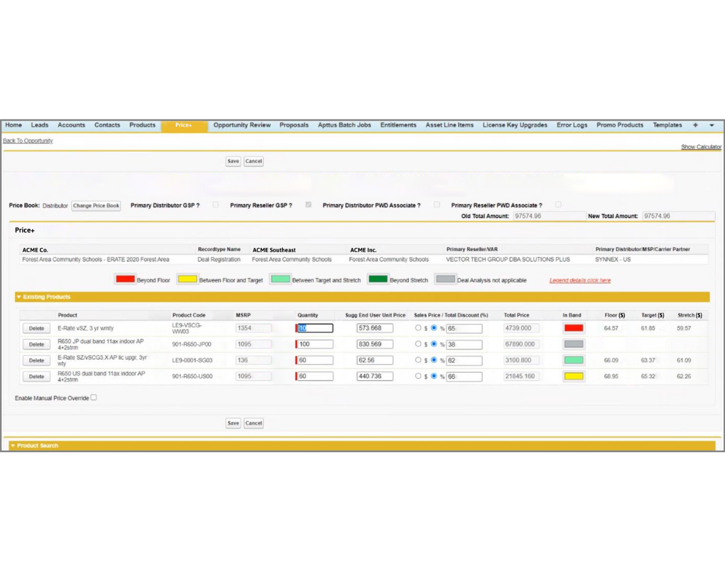
Task: Select percent radio for R650 JP row
Action: [434, 344]
